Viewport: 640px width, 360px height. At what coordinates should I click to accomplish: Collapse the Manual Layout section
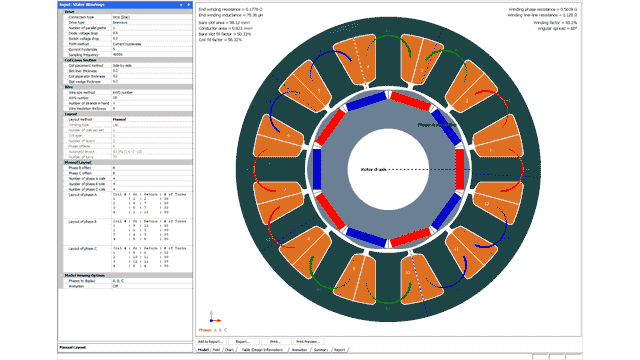(x=61, y=162)
